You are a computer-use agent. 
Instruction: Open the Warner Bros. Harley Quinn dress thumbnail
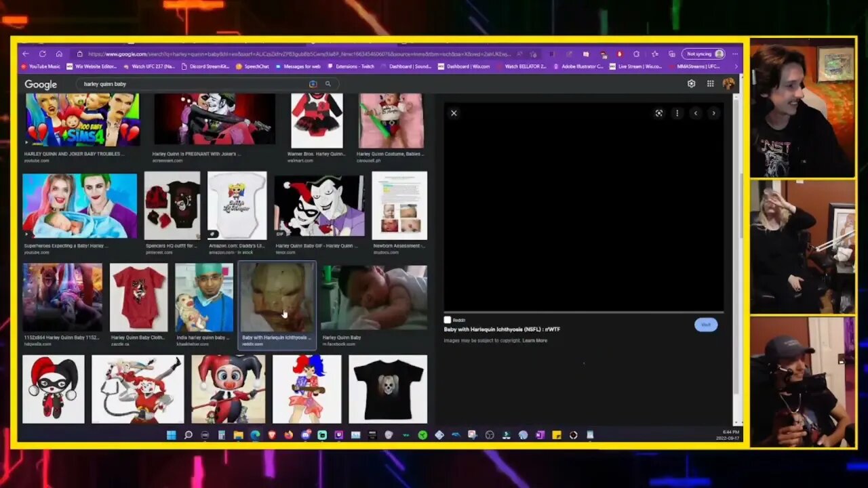(x=317, y=121)
